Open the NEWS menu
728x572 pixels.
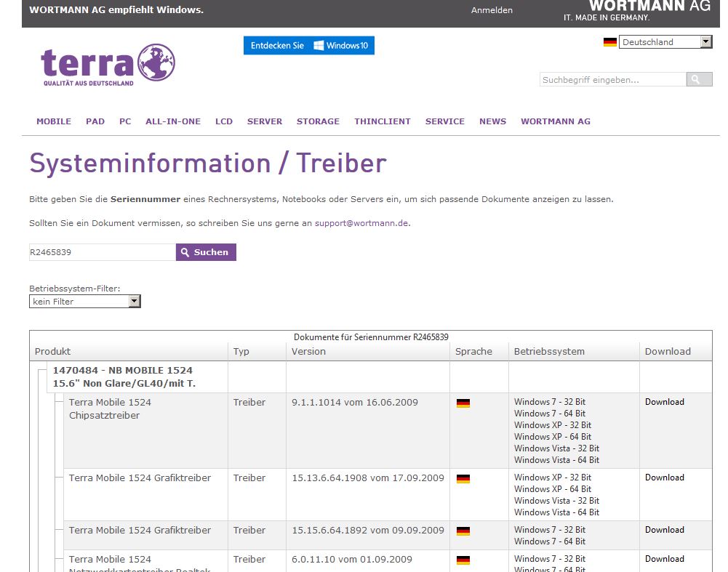point(492,121)
